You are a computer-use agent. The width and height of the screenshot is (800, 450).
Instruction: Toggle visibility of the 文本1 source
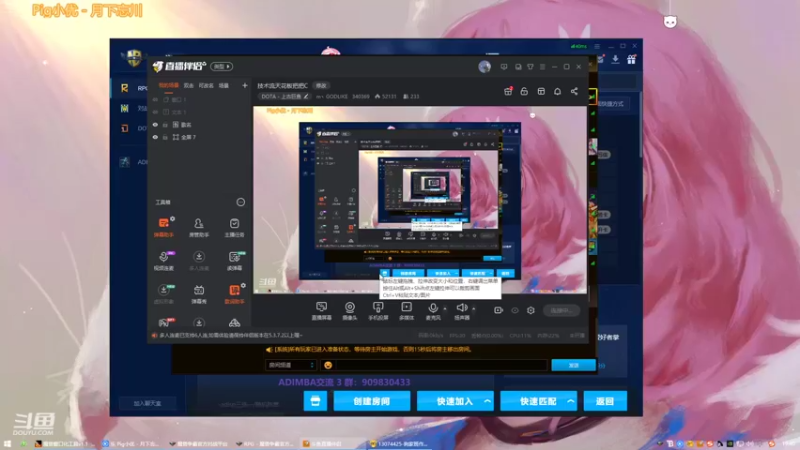(155, 112)
